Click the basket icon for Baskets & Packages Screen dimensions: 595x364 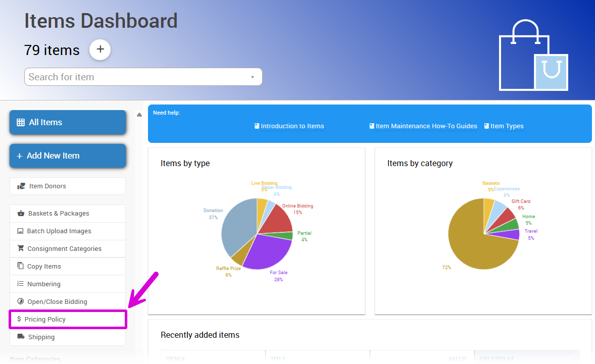(x=21, y=214)
